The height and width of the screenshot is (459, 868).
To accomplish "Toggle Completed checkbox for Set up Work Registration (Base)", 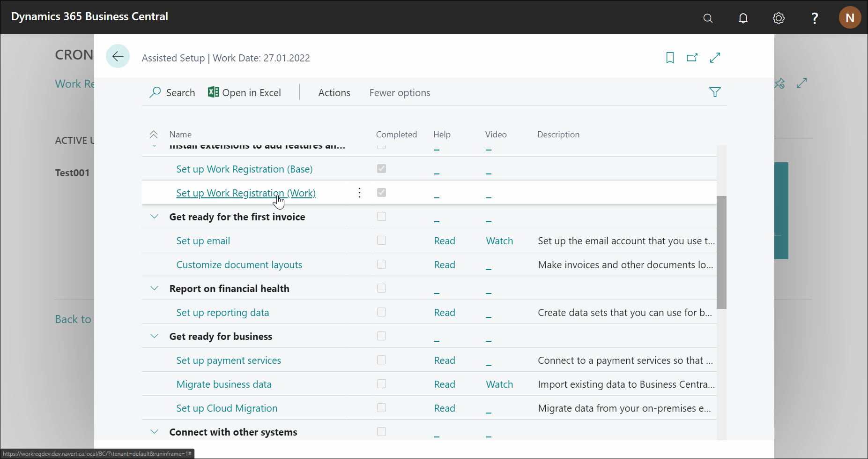I will coord(381,168).
